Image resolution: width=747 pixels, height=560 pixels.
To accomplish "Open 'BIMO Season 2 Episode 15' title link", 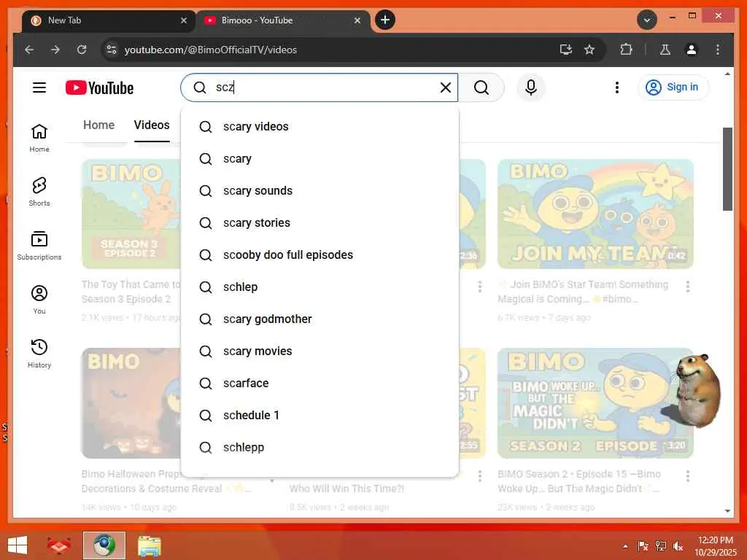I will [x=579, y=481].
